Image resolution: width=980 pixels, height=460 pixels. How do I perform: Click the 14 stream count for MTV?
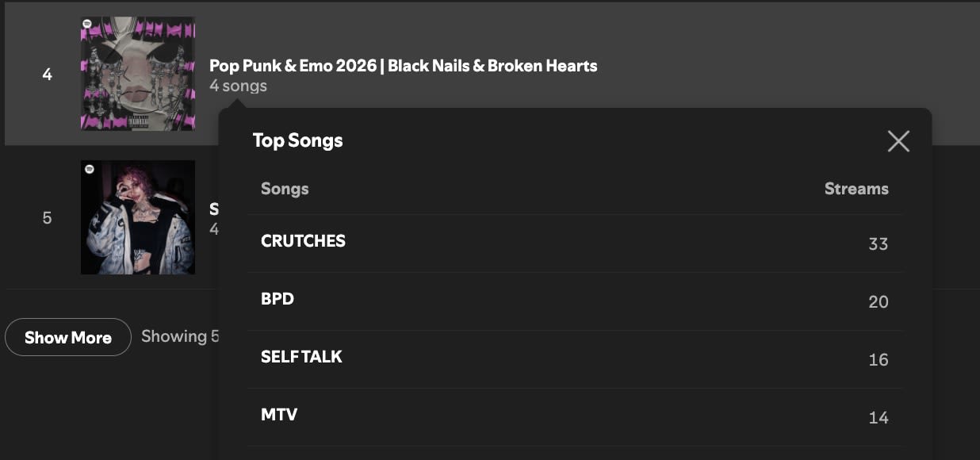point(878,418)
